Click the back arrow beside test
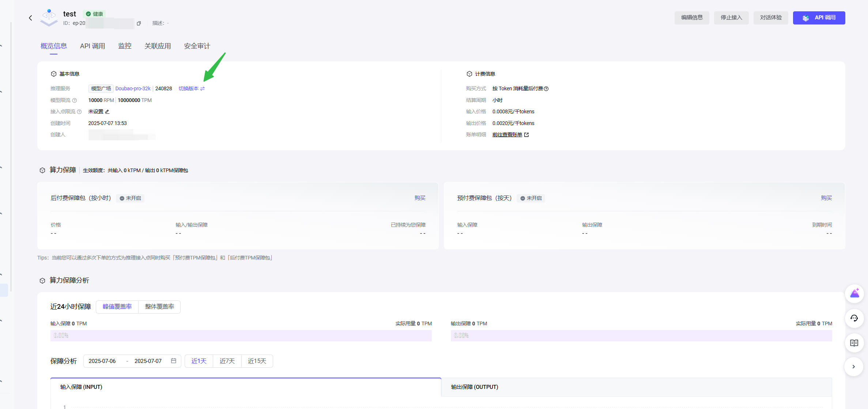The width and height of the screenshot is (868, 409). click(30, 18)
